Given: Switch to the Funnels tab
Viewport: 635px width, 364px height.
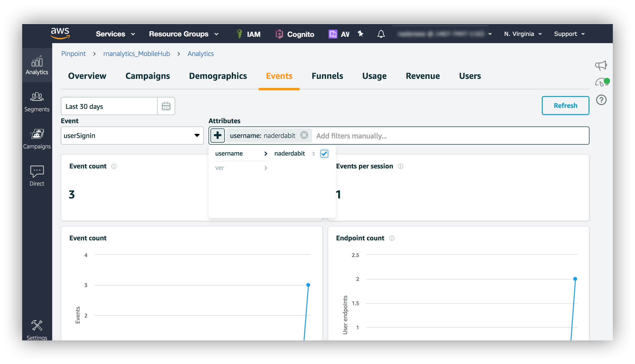Looking at the screenshot, I should (x=327, y=76).
